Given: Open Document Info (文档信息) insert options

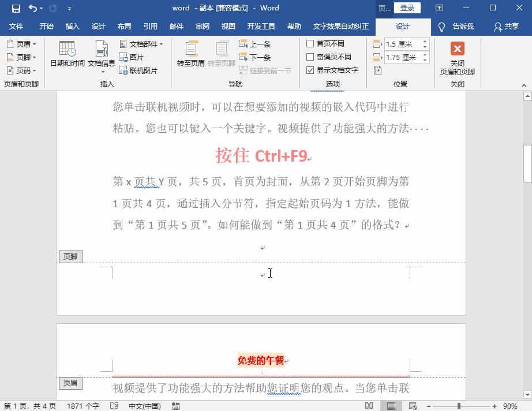Looking at the screenshot, I should tap(100, 56).
